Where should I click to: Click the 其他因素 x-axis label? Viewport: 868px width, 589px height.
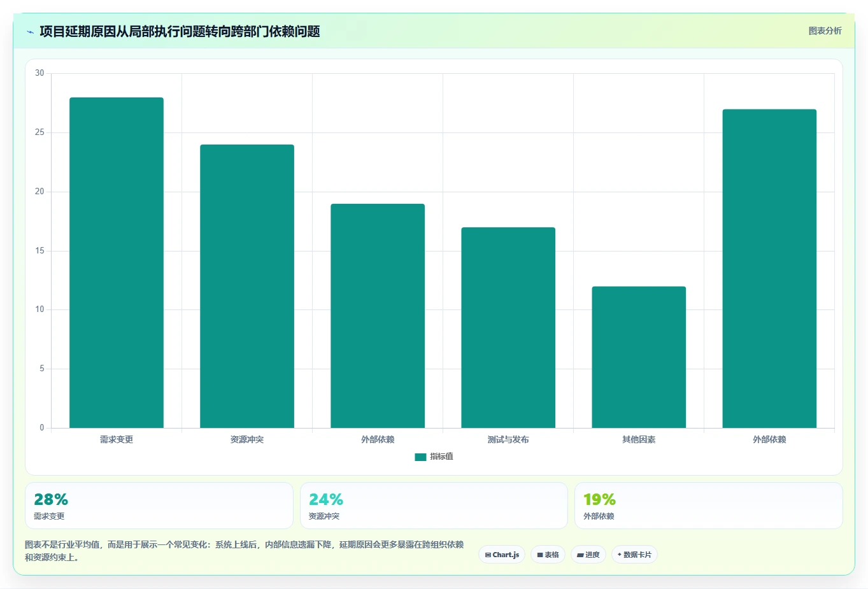point(639,439)
